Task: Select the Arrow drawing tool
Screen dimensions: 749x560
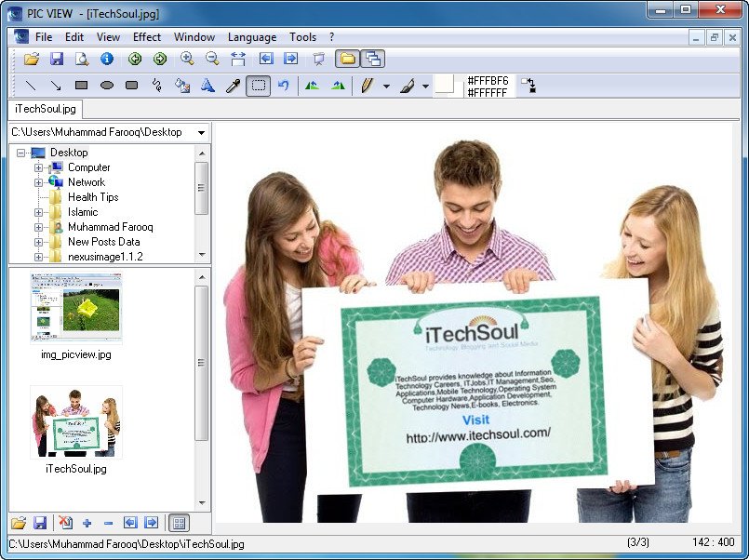Action: tap(56, 86)
